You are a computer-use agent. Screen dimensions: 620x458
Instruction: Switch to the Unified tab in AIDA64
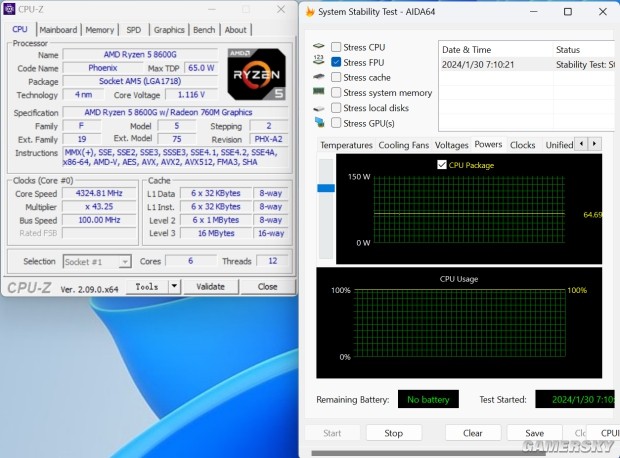coord(559,145)
